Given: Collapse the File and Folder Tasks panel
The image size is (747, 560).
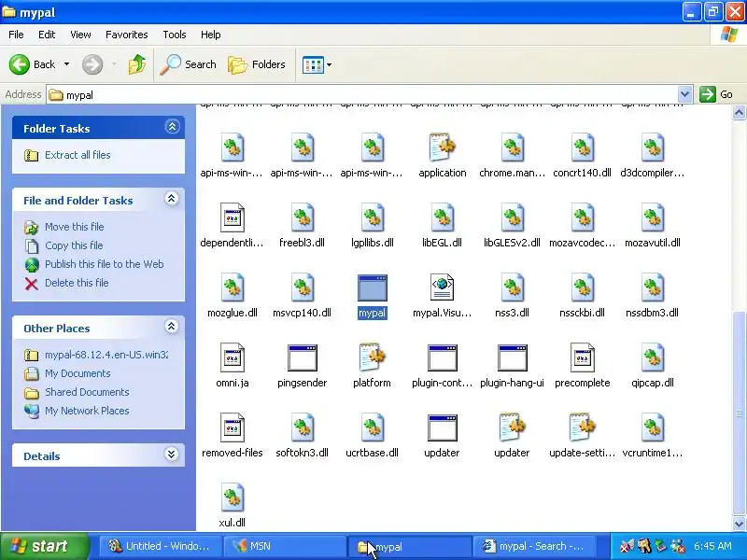Looking at the screenshot, I should click(x=171, y=199).
